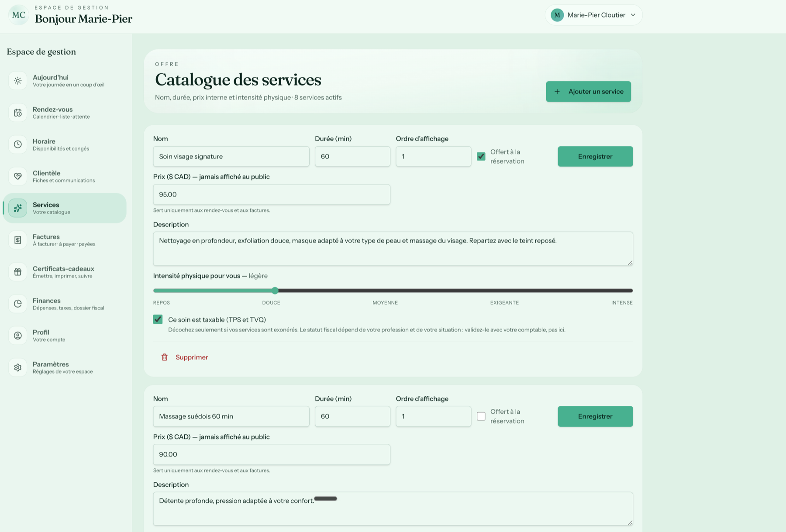Open Paramètres from sidebar
The width and height of the screenshot is (786, 532).
pos(65,367)
